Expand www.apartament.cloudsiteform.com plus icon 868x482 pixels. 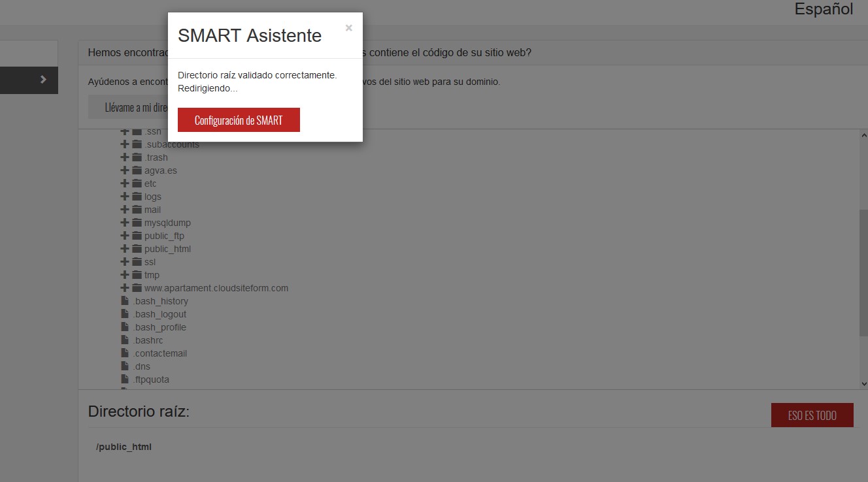(125, 288)
